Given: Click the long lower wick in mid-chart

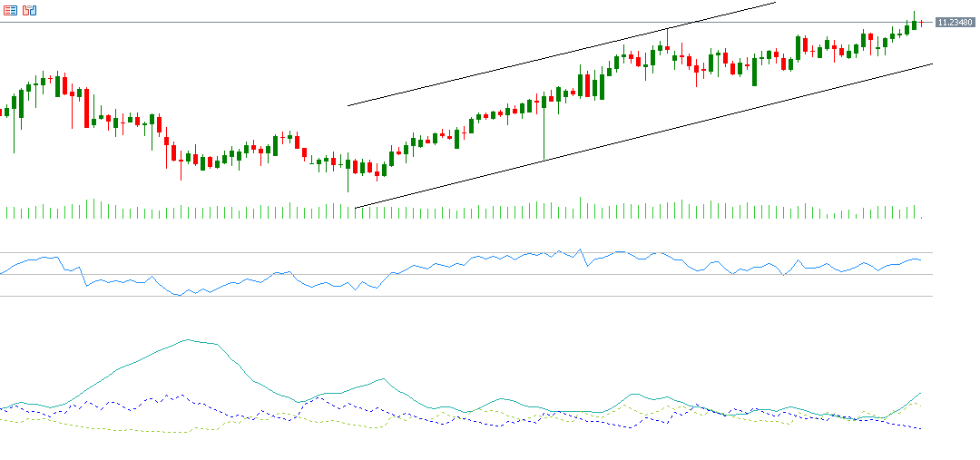Looking at the screenshot, I should pos(544,136).
